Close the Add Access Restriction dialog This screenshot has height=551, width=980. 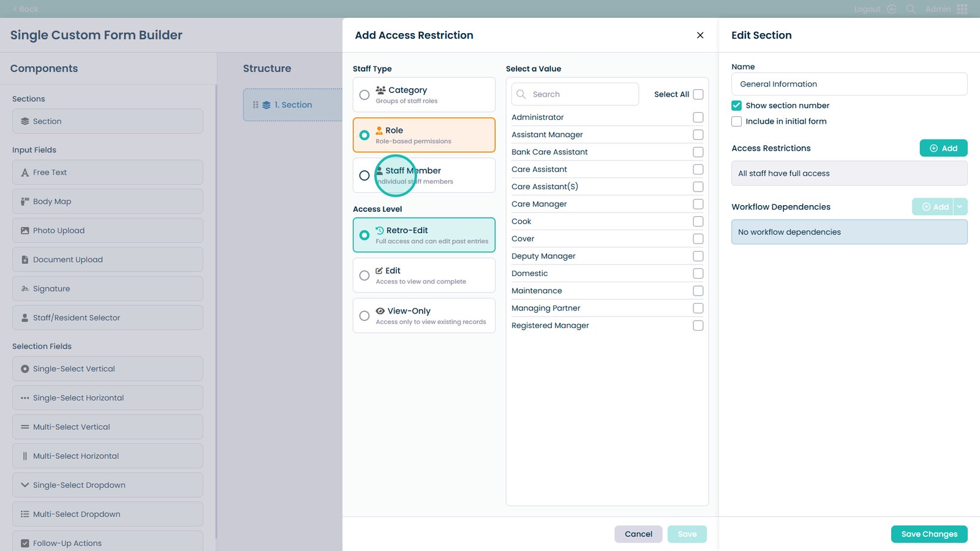click(x=700, y=36)
